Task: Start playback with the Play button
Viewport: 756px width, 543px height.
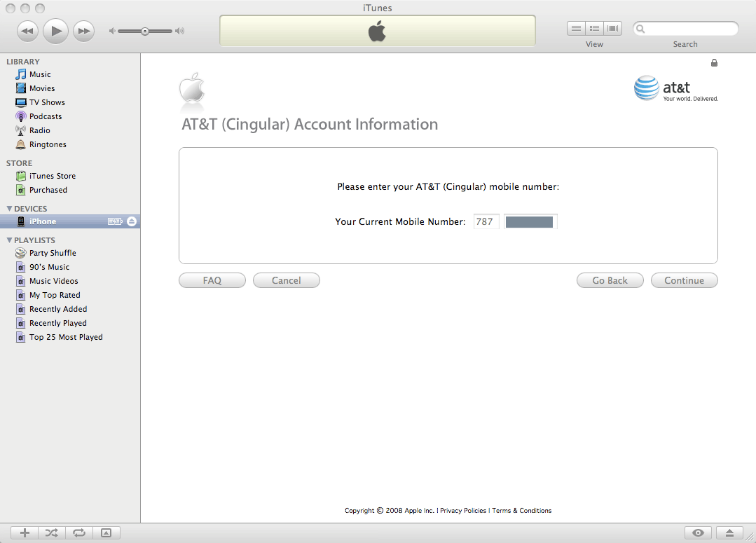Action: pyautogui.click(x=55, y=31)
